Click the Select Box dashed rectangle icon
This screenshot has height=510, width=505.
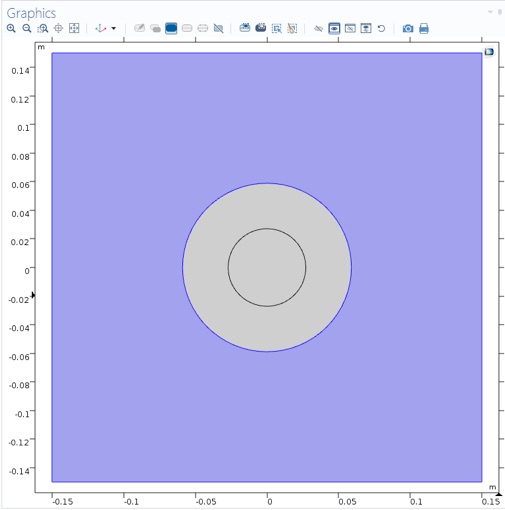pos(276,29)
